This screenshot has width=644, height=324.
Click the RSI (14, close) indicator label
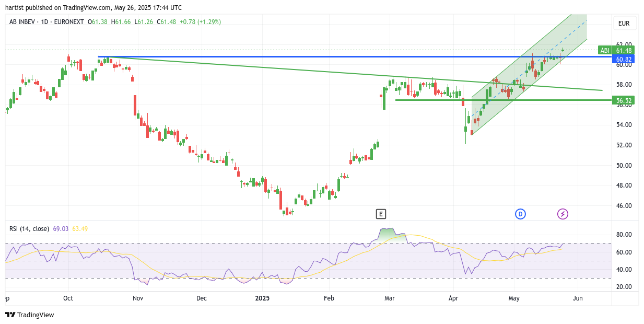click(29, 228)
